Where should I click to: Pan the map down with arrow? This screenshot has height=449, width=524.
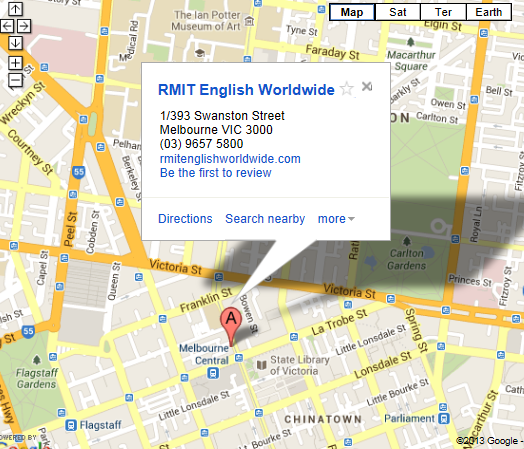point(15,43)
